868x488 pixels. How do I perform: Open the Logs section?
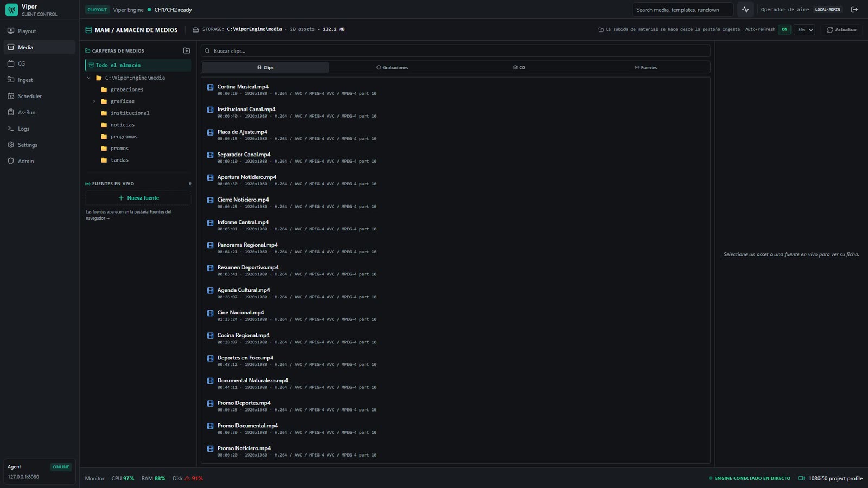40,129
